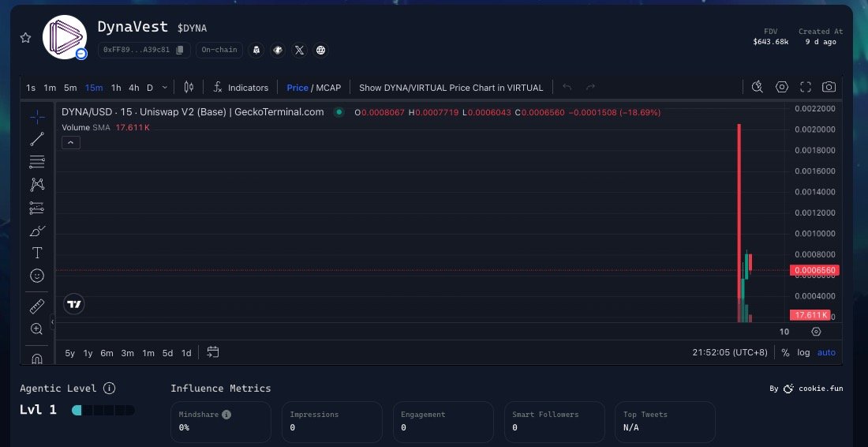Set date range to 6m
This screenshot has width=868, height=447.
click(107, 353)
